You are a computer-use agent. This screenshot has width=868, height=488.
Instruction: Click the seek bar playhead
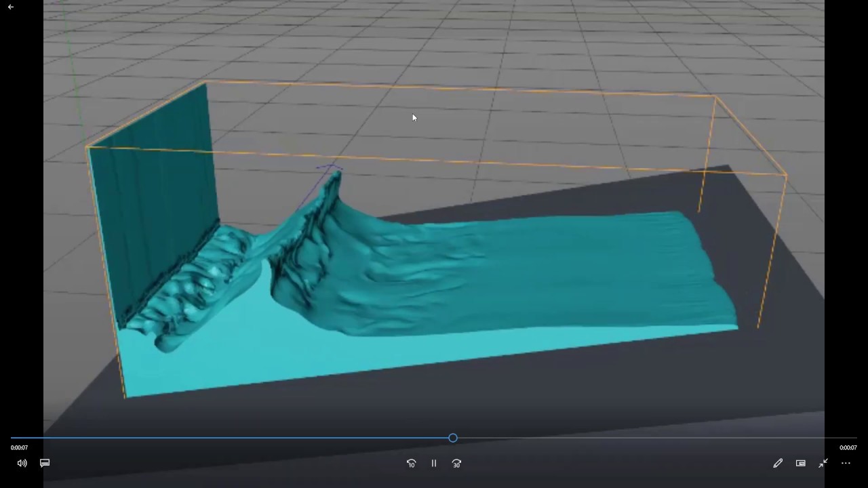453,438
